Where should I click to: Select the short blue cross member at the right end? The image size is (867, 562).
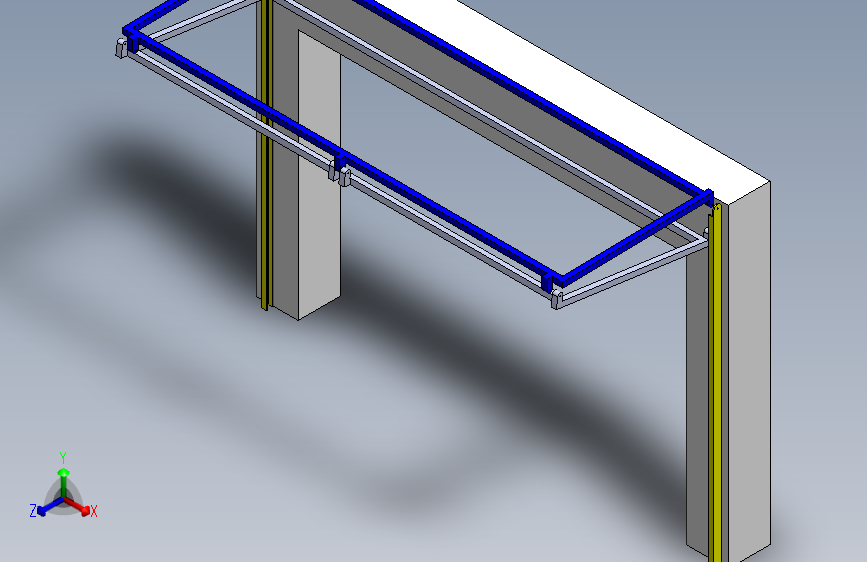pos(634,240)
